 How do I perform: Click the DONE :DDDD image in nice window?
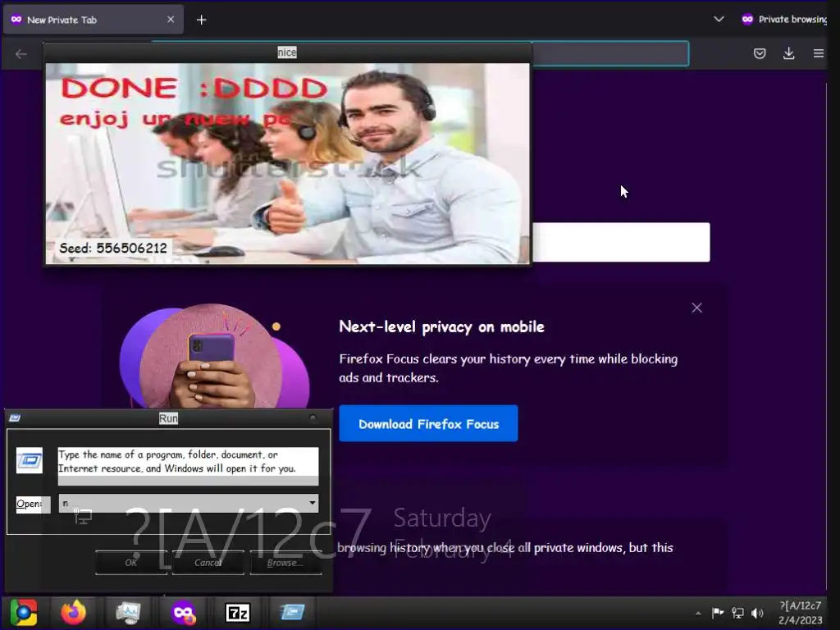click(287, 163)
